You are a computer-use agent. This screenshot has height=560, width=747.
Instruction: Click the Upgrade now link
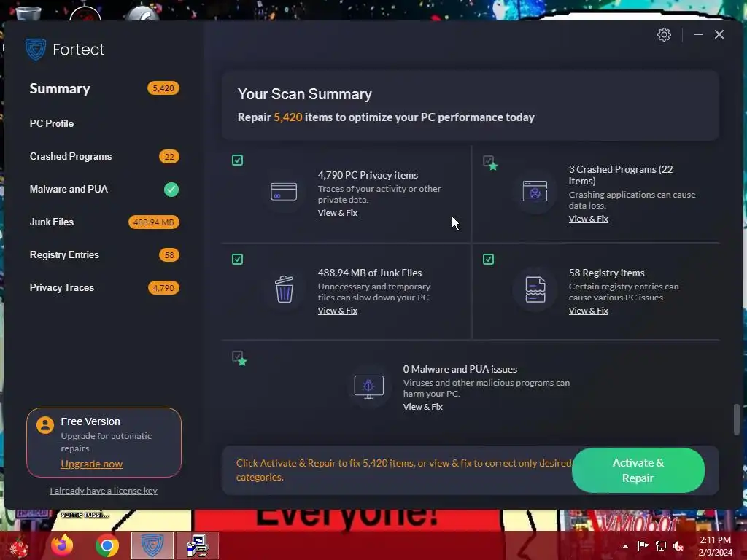coord(91,464)
